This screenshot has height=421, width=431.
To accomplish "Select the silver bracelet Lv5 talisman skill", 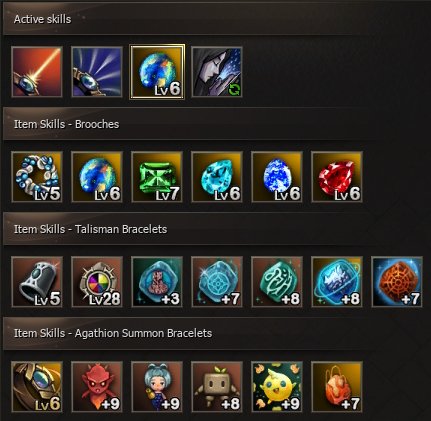I will coord(37,282).
